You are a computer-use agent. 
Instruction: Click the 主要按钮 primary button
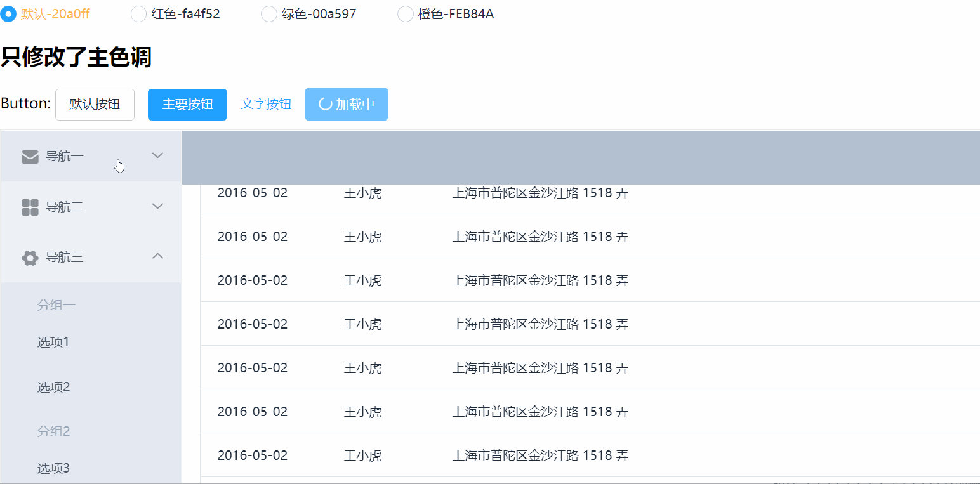coord(187,105)
